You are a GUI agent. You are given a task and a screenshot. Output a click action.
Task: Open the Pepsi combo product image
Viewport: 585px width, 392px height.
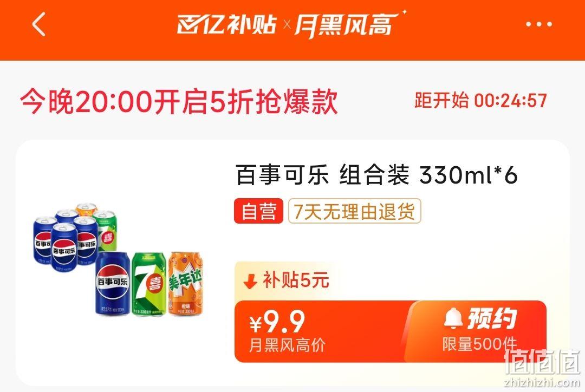(118, 259)
